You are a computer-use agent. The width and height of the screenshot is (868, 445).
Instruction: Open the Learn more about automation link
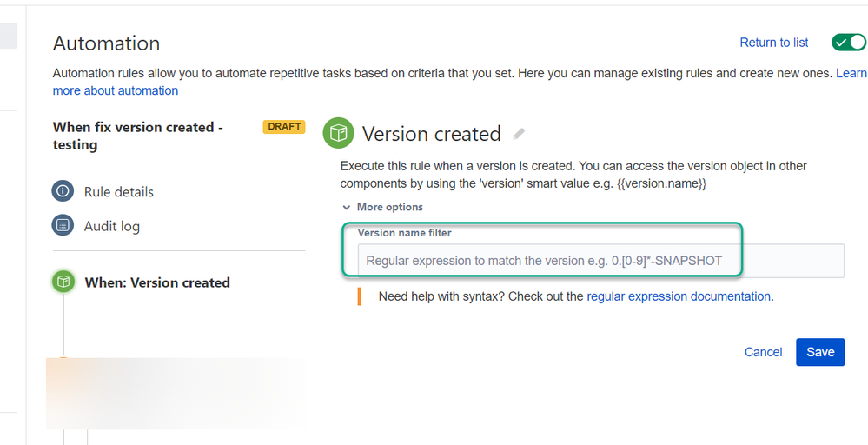pyautogui.click(x=116, y=90)
